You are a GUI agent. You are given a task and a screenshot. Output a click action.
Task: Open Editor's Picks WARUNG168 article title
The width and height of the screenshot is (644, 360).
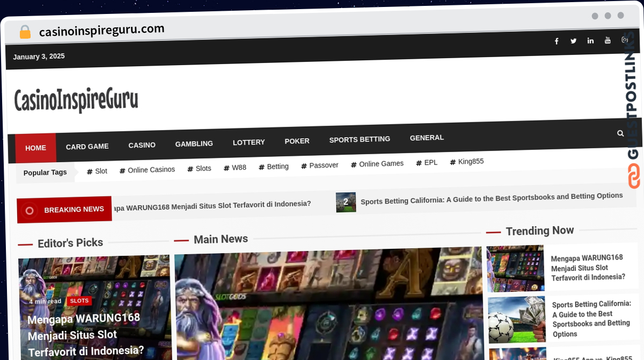pos(86,335)
